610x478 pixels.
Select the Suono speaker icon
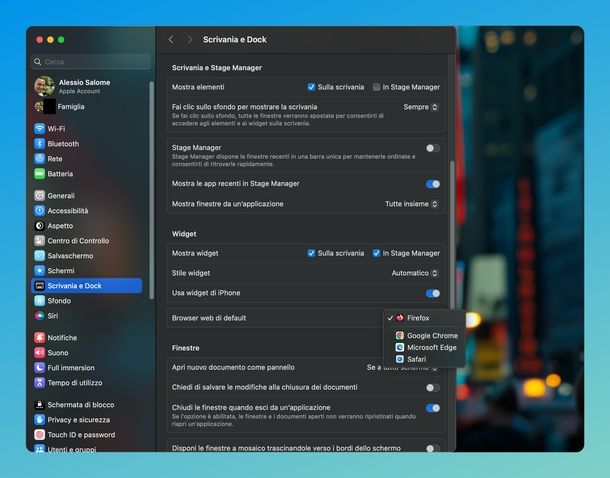pyautogui.click(x=39, y=353)
